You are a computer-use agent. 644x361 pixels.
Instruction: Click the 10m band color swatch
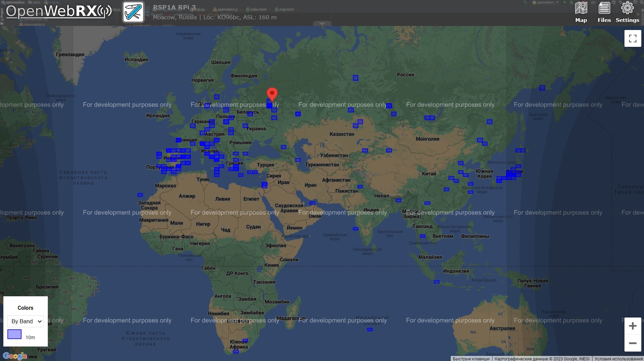pyautogui.click(x=14, y=334)
